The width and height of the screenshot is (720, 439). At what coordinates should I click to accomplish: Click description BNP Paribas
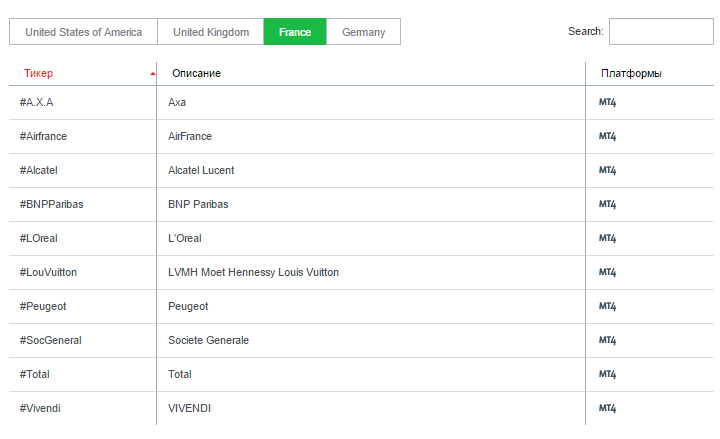coord(198,204)
